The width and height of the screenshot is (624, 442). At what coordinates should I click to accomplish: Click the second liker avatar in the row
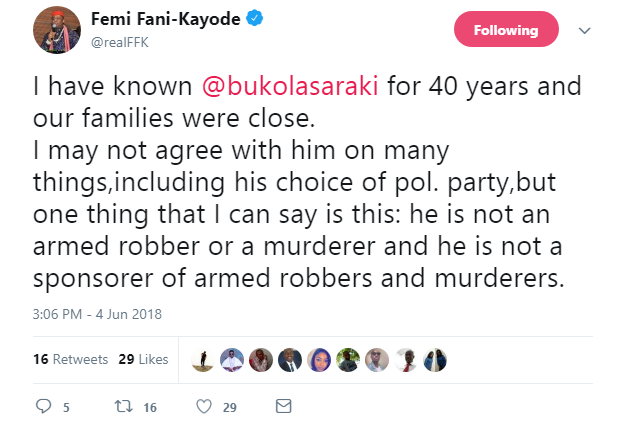pyautogui.click(x=231, y=360)
